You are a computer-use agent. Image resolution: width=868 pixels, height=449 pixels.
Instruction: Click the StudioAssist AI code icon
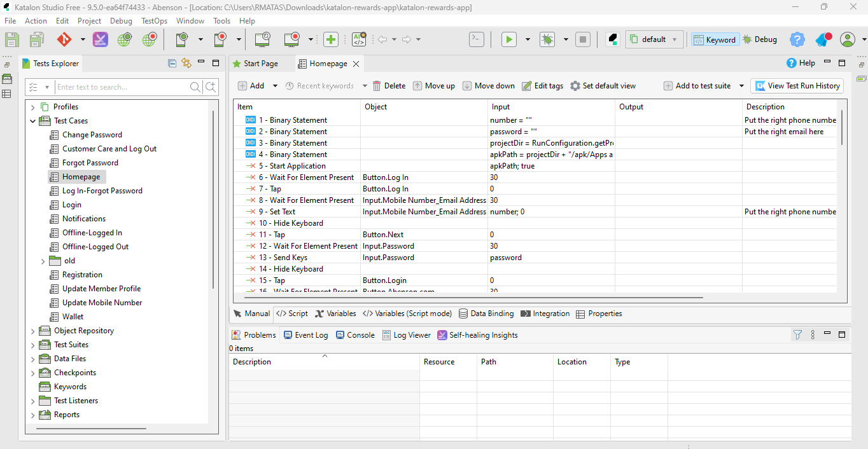359,39
